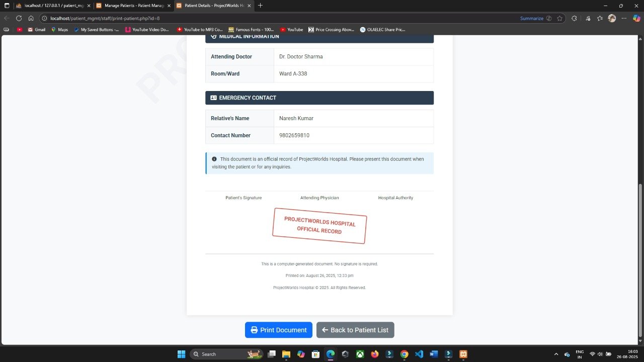Launch Visual Studio Code from taskbar
This screenshot has width=644, height=362.
(x=419, y=354)
